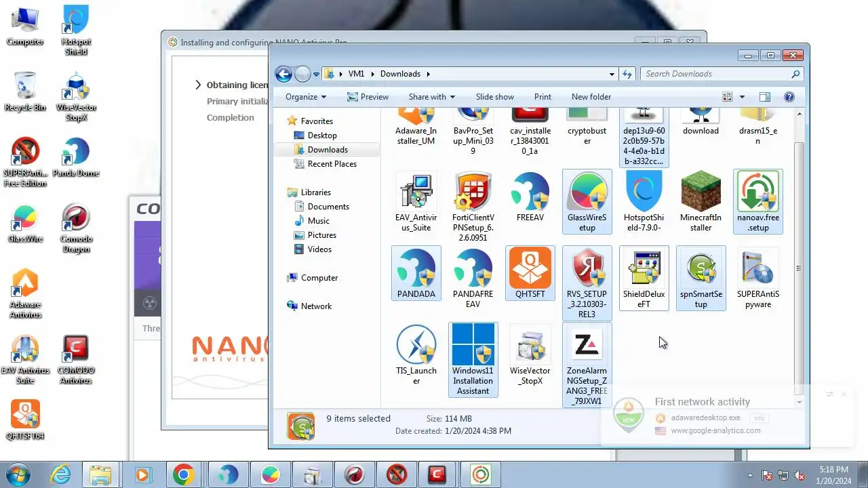Image resolution: width=868 pixels, height=488 pixels.
Task: Open Adaware Antivirus desktop shortcut
Action: pos(25,293)
